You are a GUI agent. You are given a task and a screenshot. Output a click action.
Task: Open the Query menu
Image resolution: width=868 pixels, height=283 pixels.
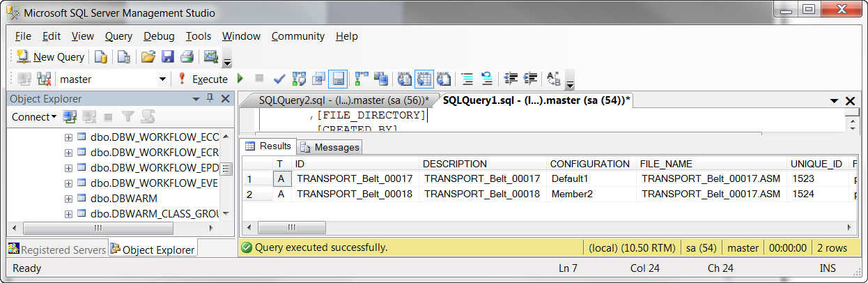(118, 36)
